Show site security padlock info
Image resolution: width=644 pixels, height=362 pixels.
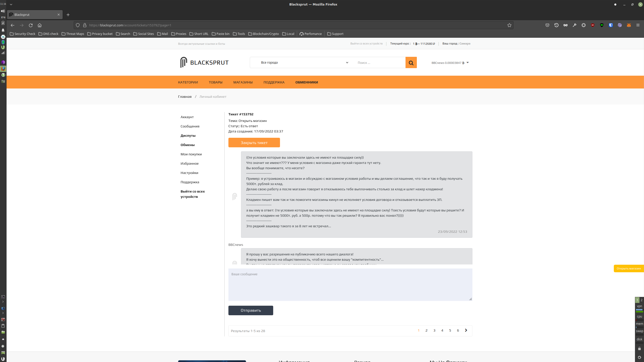tap(85, 25)
